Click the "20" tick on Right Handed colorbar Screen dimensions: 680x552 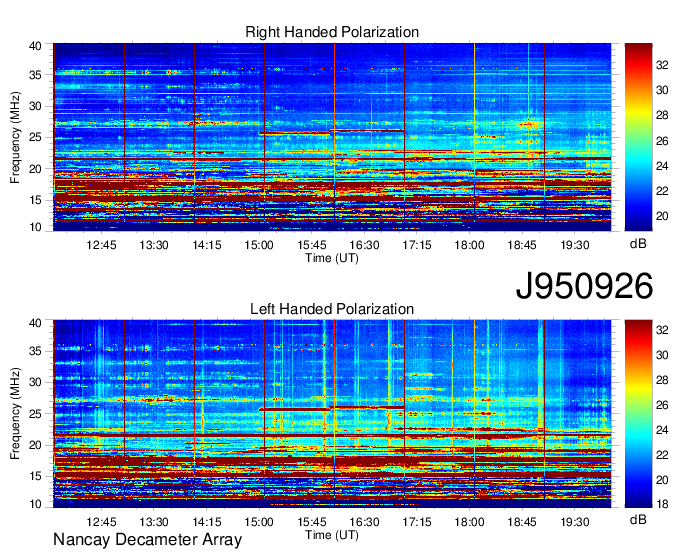click(x=662, y=216)
